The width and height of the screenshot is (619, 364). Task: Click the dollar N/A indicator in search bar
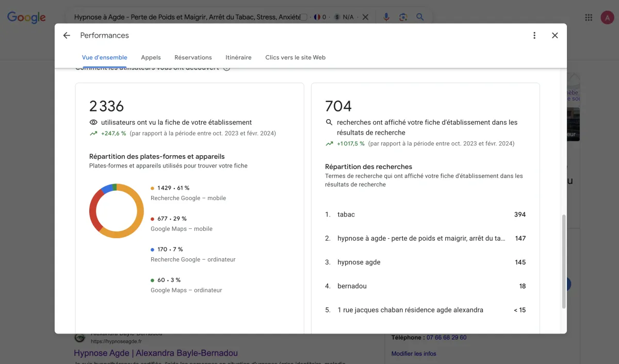click(344, 17)
